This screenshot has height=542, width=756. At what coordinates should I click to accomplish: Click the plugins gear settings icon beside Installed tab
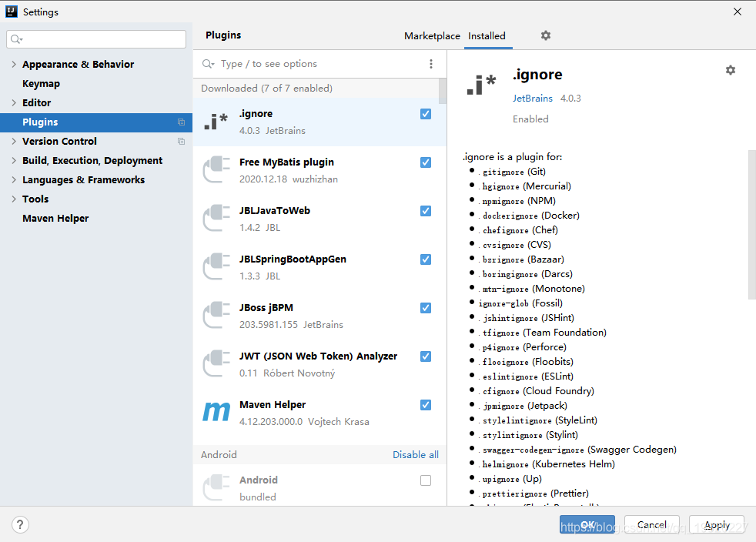pos(545,35)
